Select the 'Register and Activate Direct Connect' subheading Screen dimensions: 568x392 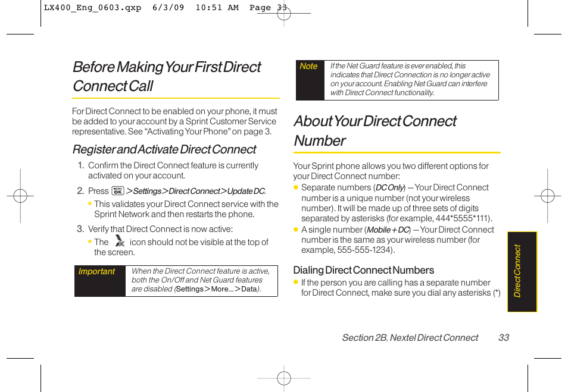point(164,149)
